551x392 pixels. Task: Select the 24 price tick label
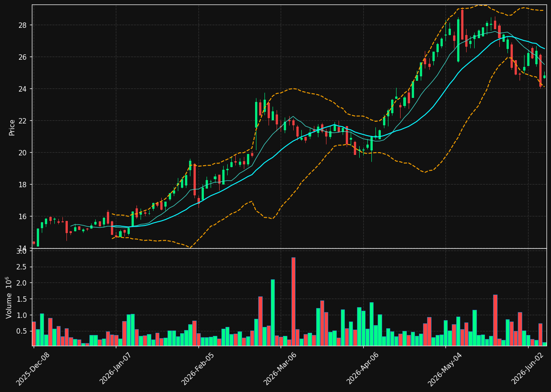click(23, 89)
